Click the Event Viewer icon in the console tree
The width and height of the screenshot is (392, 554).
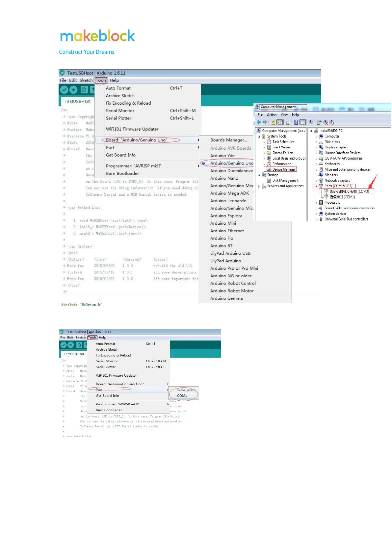click(x=269, y=147)
